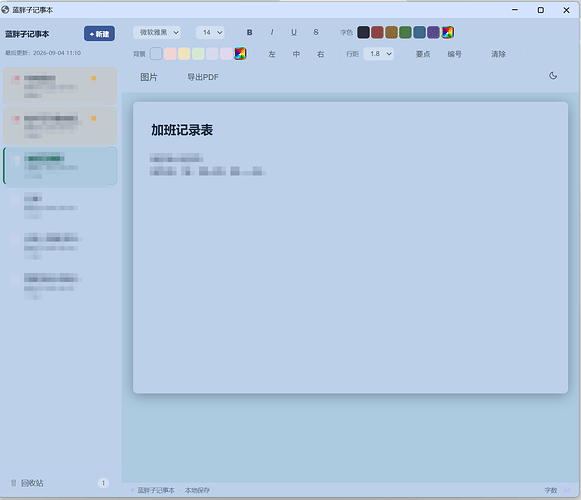Viewport: 581px width, 500px height.
Task: Open the custom rainbow font color picker
Action: 448,32
